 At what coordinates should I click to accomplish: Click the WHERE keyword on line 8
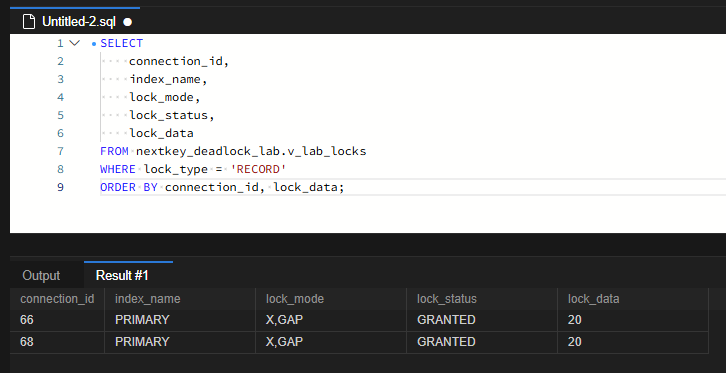pos(118,169)
